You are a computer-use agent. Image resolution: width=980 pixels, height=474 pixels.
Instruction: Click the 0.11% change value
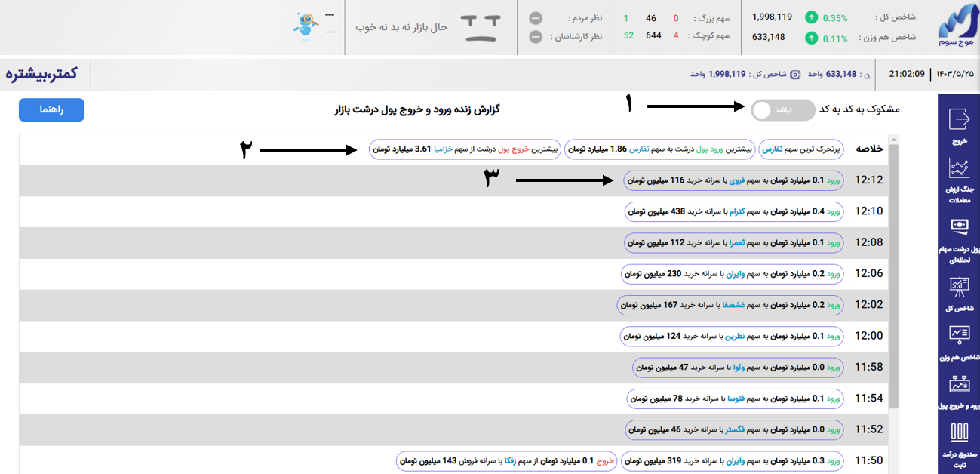pyautogui.click(x=835, y=38)
